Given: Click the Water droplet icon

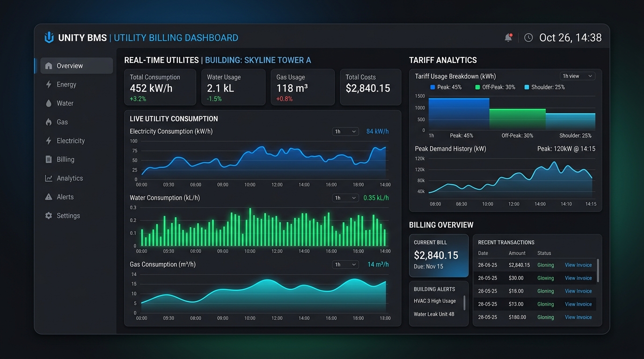Looking at the screenshot, I should 49,103.
